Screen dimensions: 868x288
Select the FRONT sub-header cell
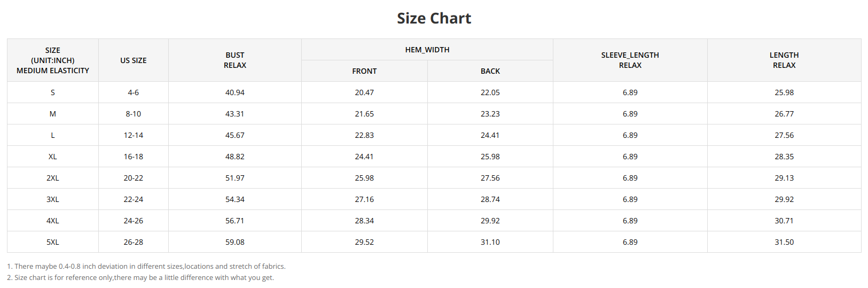[x=364, y=71]
